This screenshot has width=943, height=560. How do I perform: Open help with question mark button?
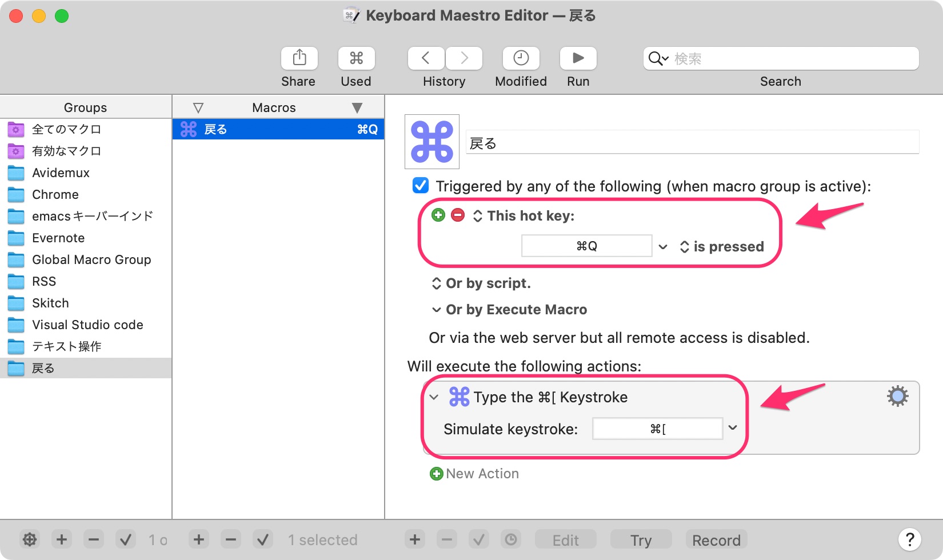click(910, 539)
